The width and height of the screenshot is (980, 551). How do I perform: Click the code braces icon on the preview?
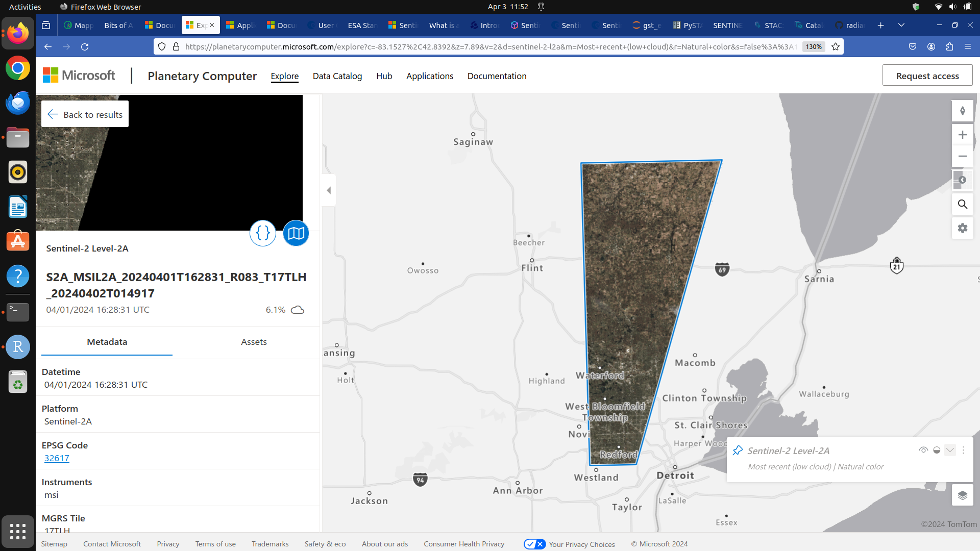coord(262,233)
